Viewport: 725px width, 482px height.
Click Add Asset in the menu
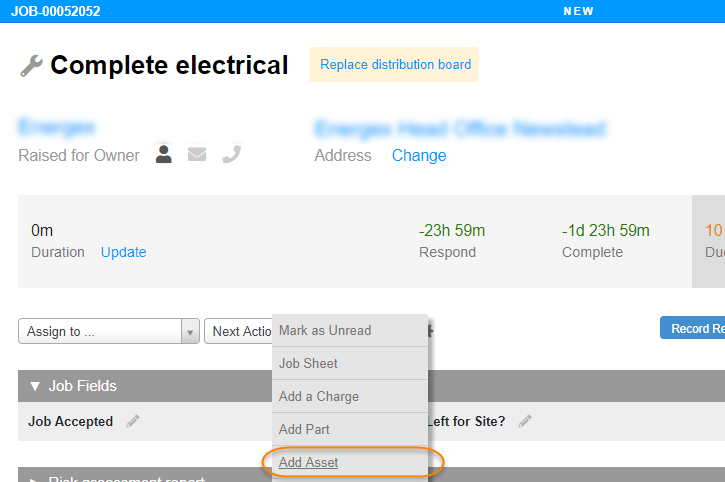click(309, 463)
